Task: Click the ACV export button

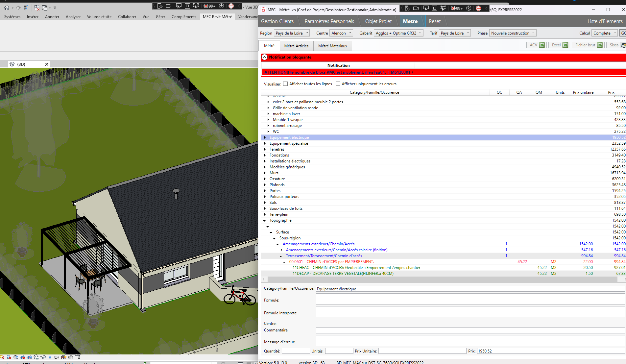Action: pos(537,45)
